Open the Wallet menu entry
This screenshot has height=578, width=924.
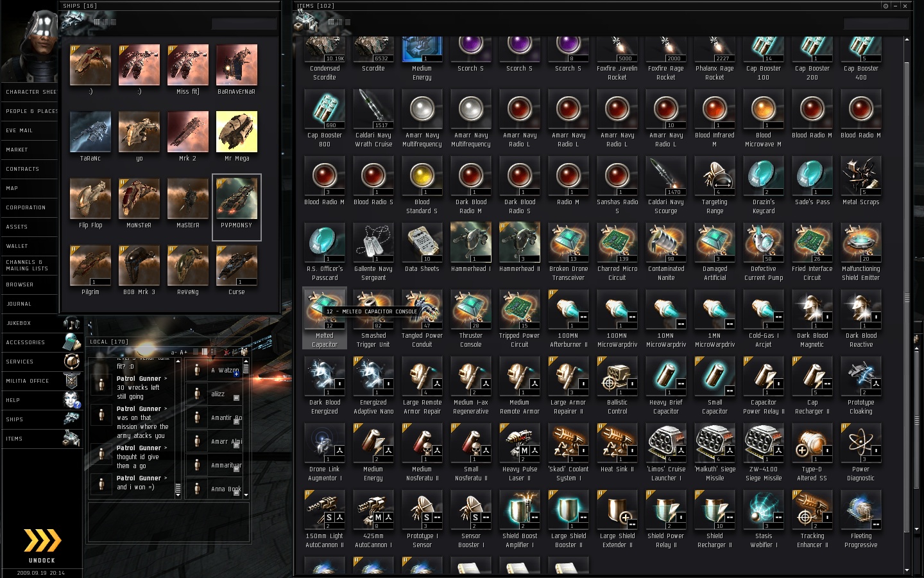(x=30, y=246)
